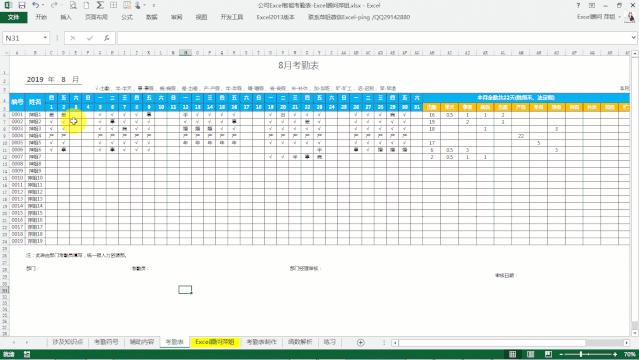Switch to Page Layout view icon
639x360 pixels.
(530, 354)
